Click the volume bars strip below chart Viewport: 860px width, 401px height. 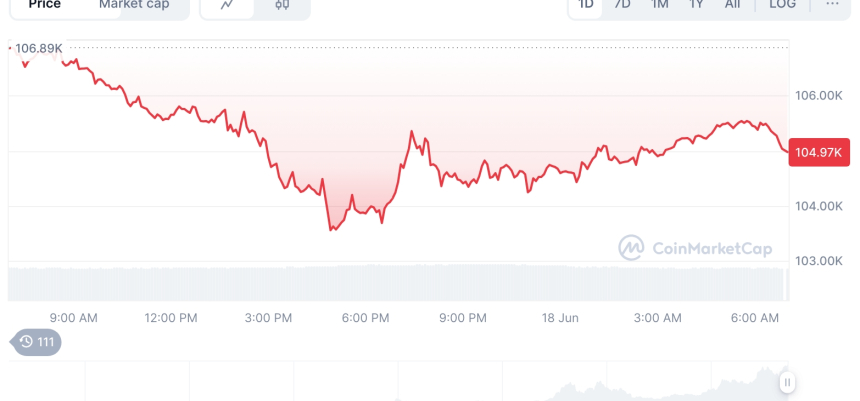[398, 282]
